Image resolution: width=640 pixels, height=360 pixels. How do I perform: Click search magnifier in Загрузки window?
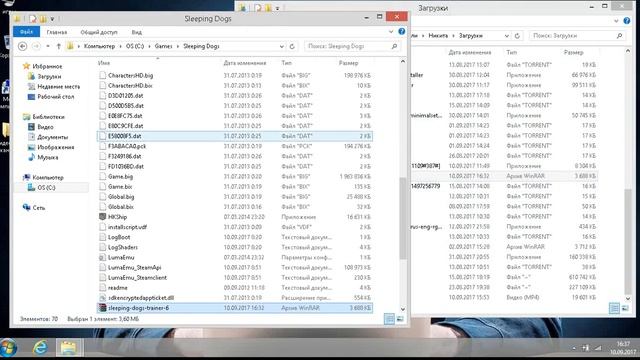(x=619, y=36)
